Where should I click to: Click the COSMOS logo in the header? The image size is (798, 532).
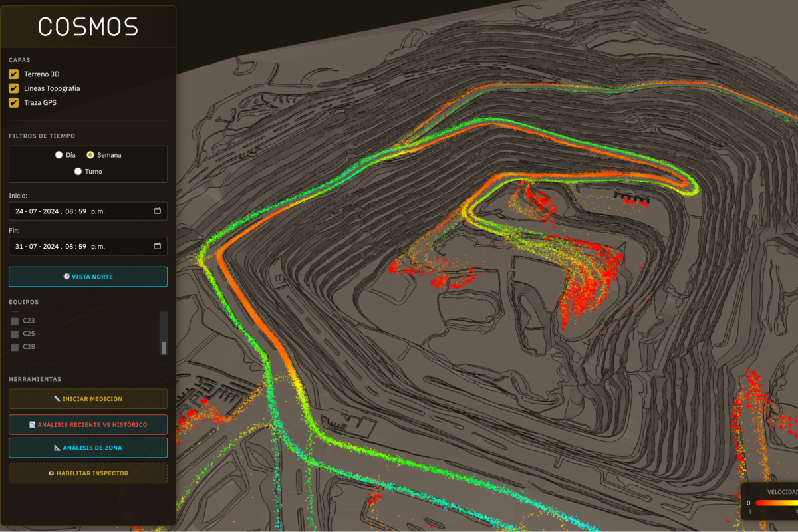[88, 27]
